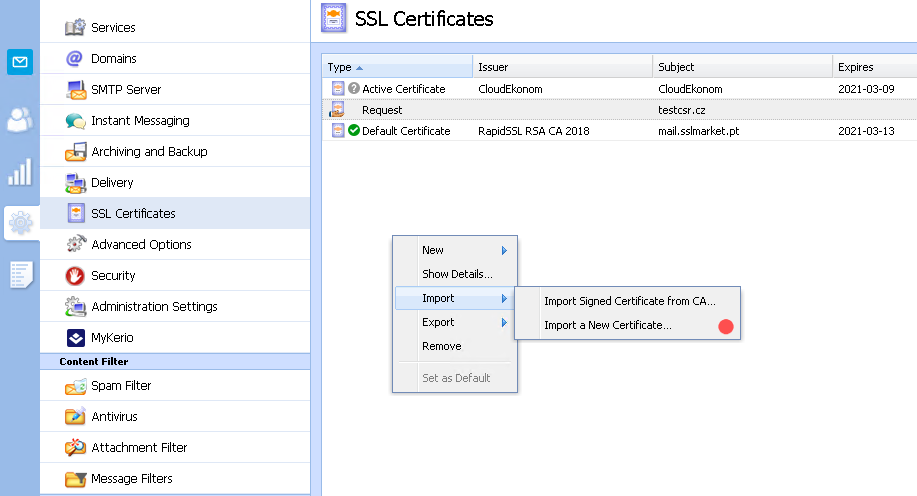
Task: Click the Advanced Options gears icon
Action: (x=75, y=244)
